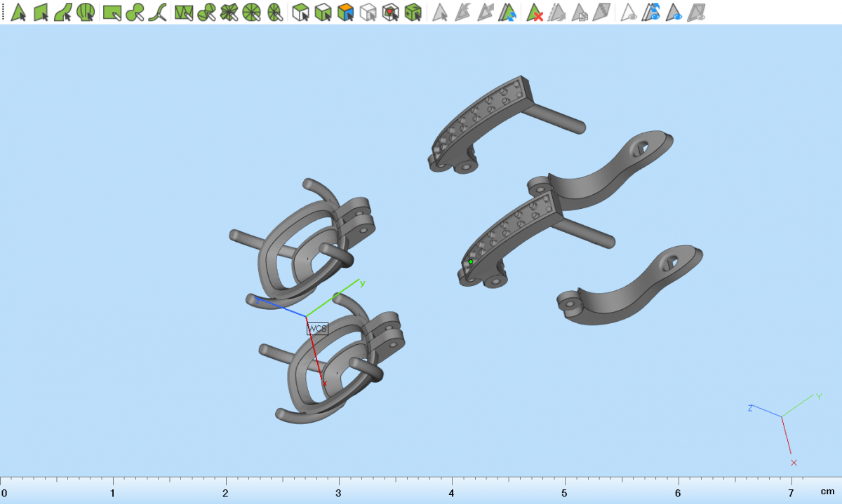Invert marking with the blue-arrows triangle icon
The image size is (842, 504).
click(508, 12)
